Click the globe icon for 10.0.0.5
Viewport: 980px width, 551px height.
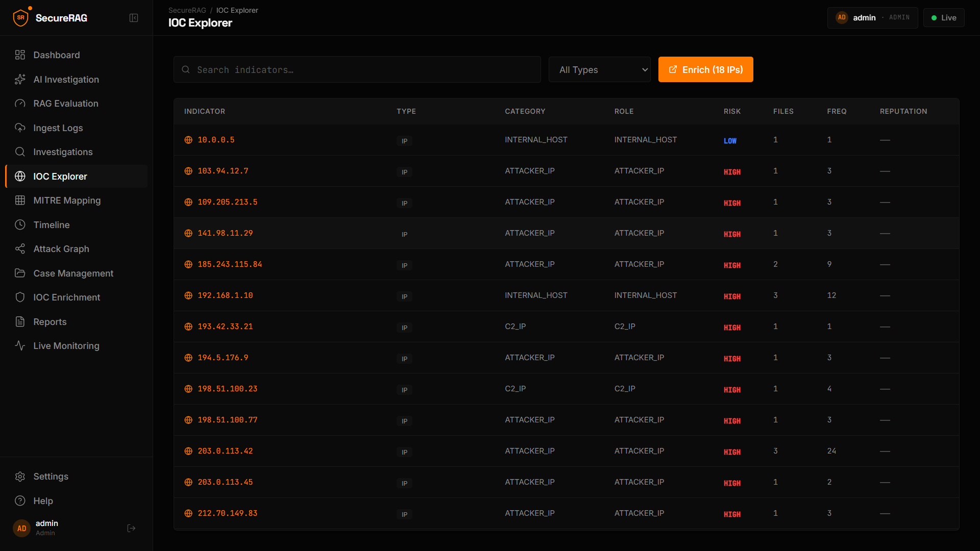[188, 140]
